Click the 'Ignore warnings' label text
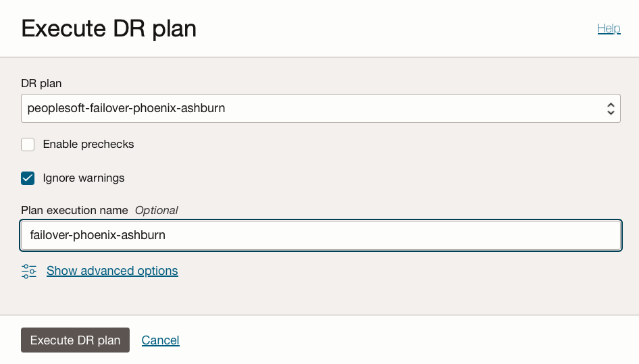This screenshot has width=639, height=364. click(84, 178)
